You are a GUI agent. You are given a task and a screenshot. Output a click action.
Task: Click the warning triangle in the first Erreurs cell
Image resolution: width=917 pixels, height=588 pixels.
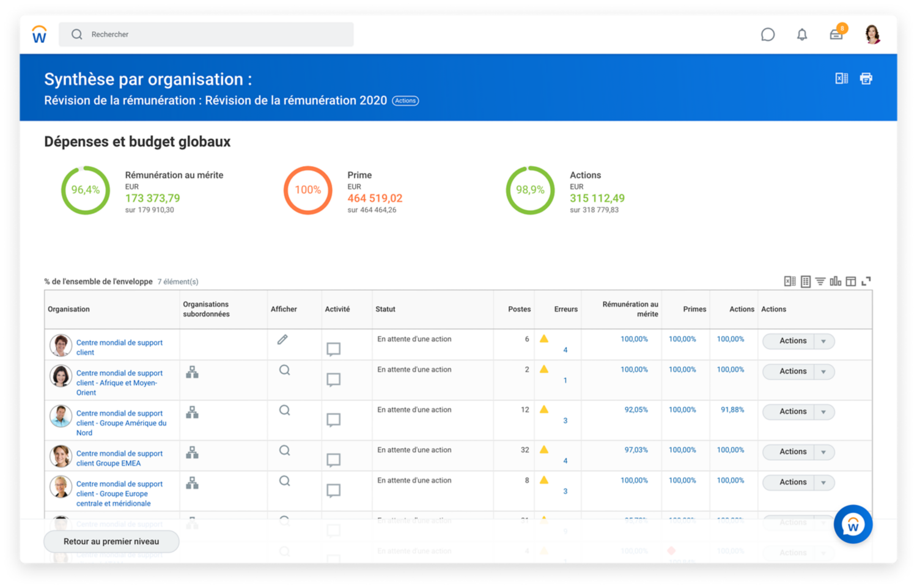pyautogui.click(x=545, y=338)
